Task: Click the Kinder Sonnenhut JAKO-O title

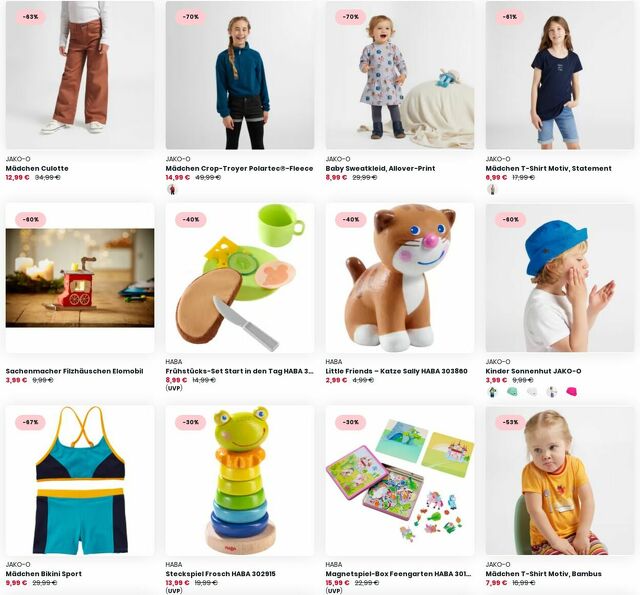Action: coord(533,371)
